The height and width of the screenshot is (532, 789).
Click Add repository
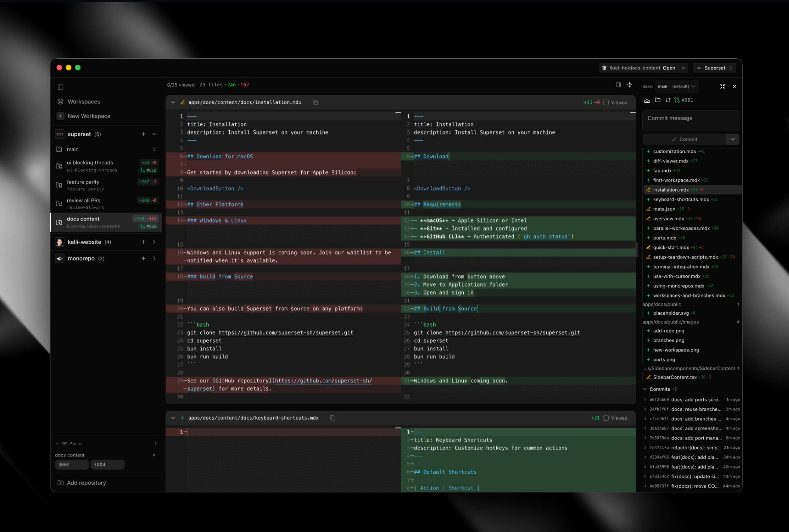86,483
